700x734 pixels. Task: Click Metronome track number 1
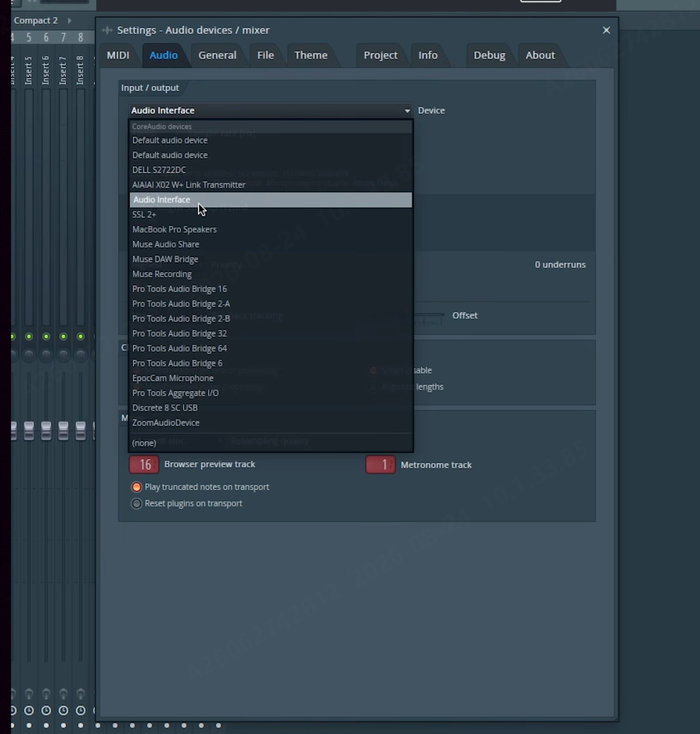pyautogui.click(x=381, y=464)
